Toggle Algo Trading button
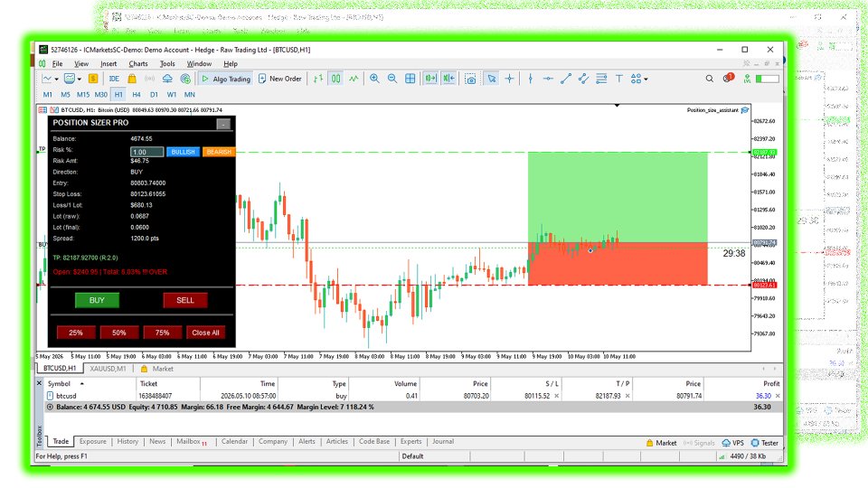 (x=226, y=79)
